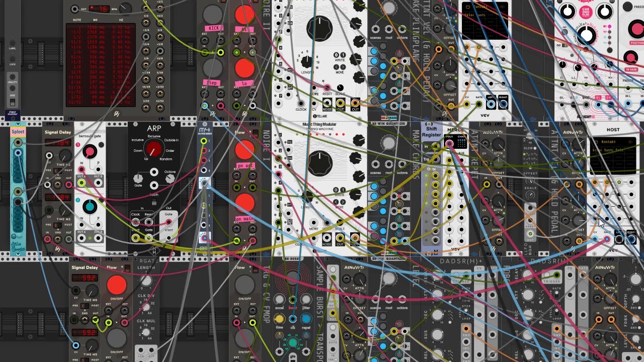The height and width of the screenshot is (362, 644).
Task: Turn the large knob on middle Re-Win Quantizer
Action: tap(388, 144)
